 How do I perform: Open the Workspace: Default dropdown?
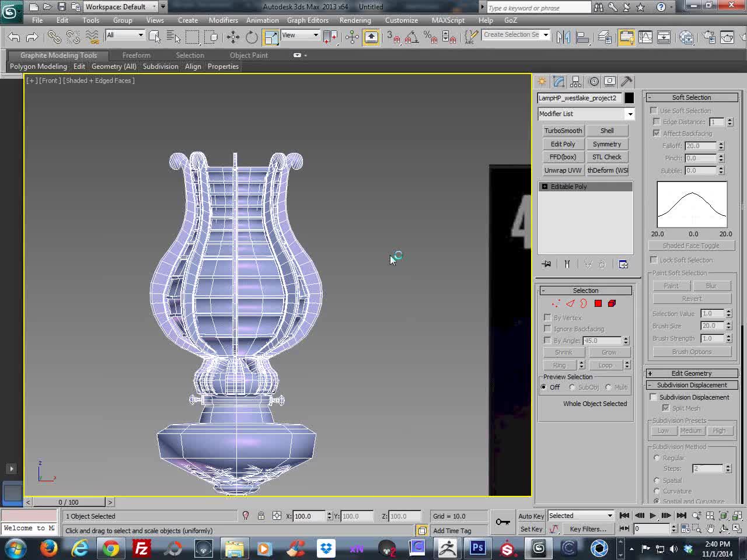pyautogui.click(x=121, y=6)
